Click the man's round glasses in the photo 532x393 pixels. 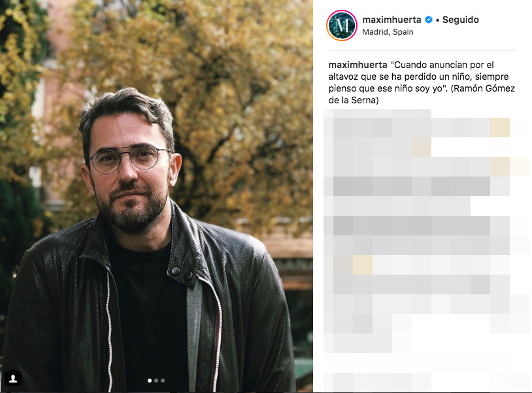coord(130,159)
